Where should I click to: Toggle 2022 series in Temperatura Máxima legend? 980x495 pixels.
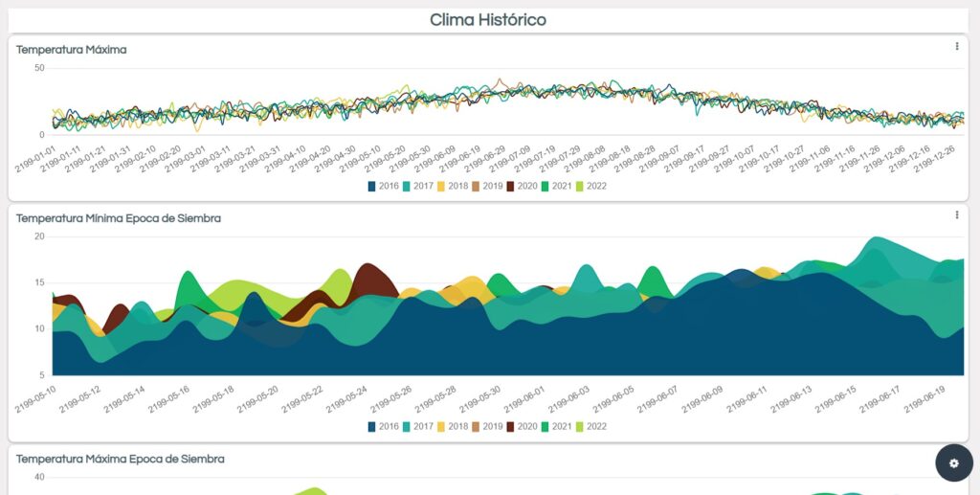(x=591, y=186)
